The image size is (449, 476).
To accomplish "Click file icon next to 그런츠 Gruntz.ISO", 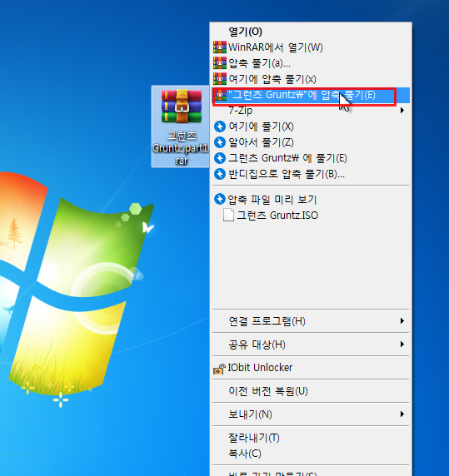I will pos(228,216).
